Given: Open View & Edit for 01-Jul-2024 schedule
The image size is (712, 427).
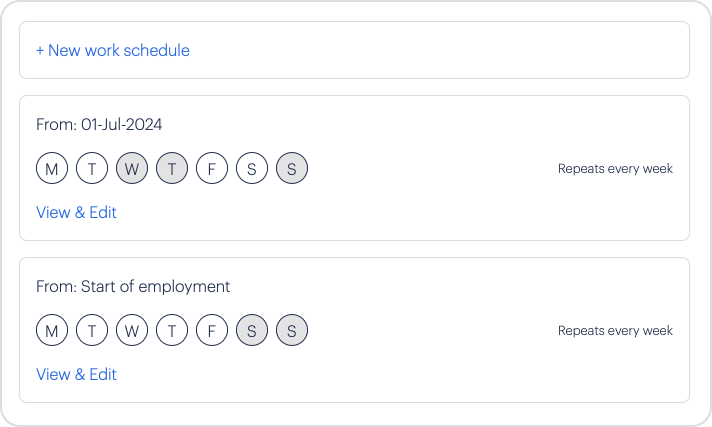Looking at the screenshot, I should tap(76, 212).
